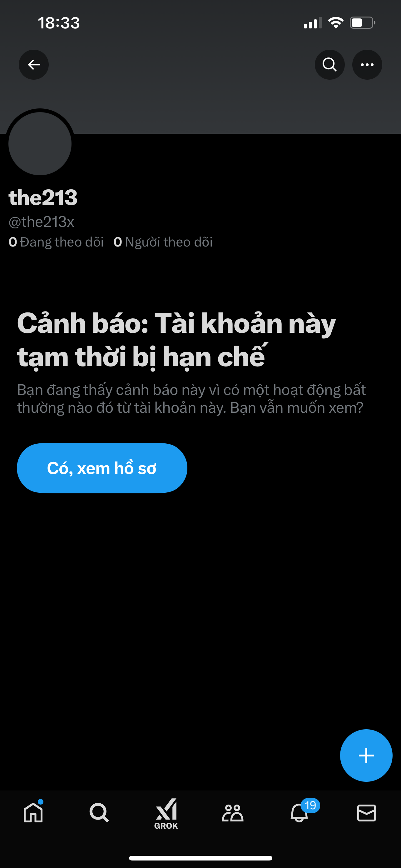Go to the Home tab icon
Image resolution: width=401 pixels, height=868 pixels.
(33, 813)
